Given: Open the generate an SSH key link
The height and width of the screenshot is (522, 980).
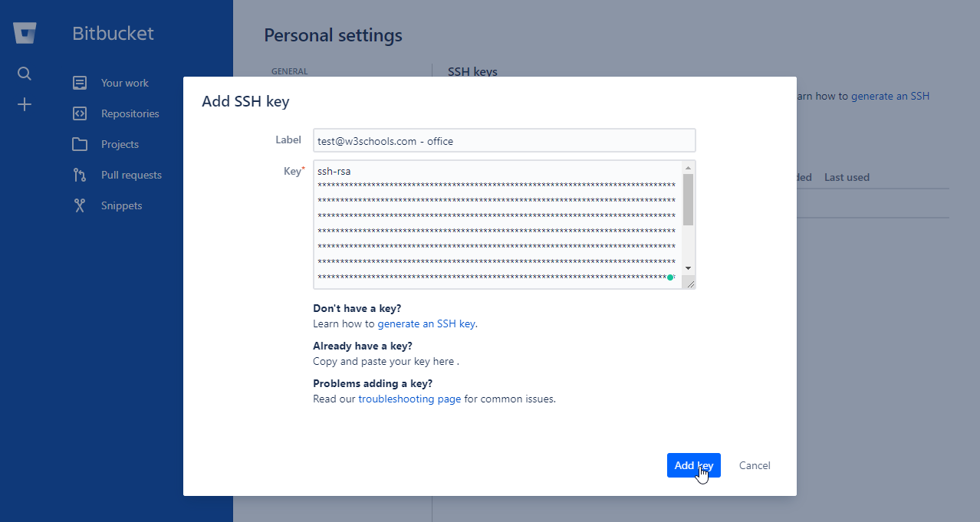Looking at the screenshot, I should (426, 323).
